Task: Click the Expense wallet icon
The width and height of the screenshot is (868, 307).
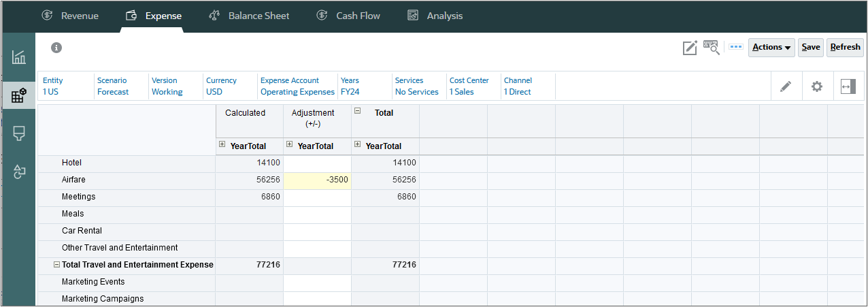Action: 132,16
